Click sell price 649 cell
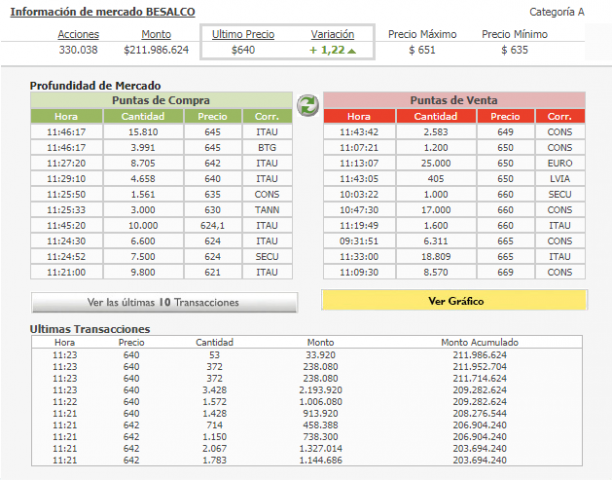This screenshot has width=612, height=480. [505, 132]
